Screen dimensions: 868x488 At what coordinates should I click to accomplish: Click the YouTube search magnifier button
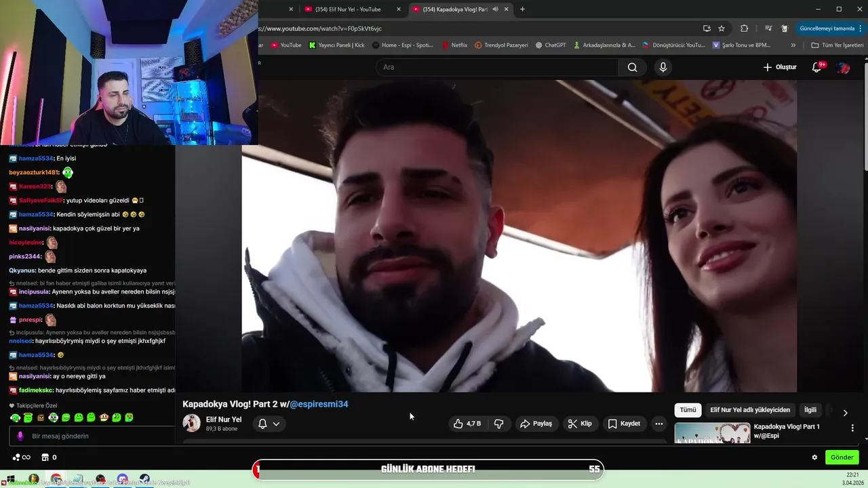[x=632, y=67]
